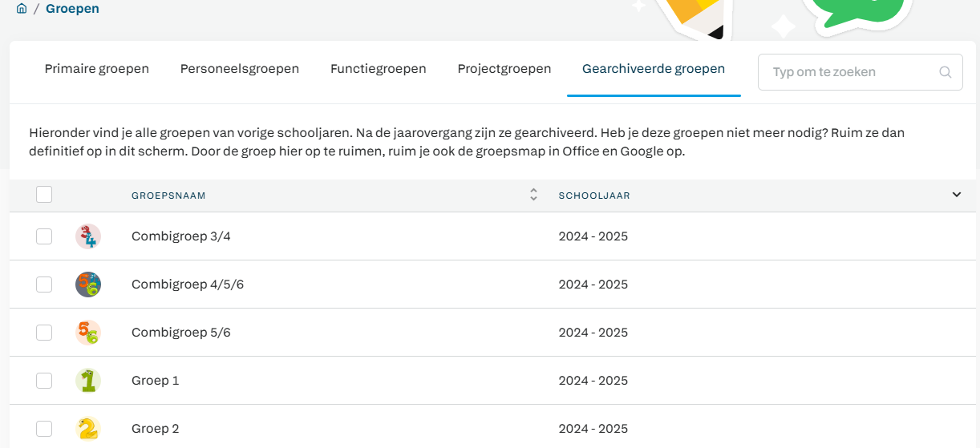Screen dimensions: 980x448
Task: Click the Groep 1 number icon
Action: click(88, 381)
